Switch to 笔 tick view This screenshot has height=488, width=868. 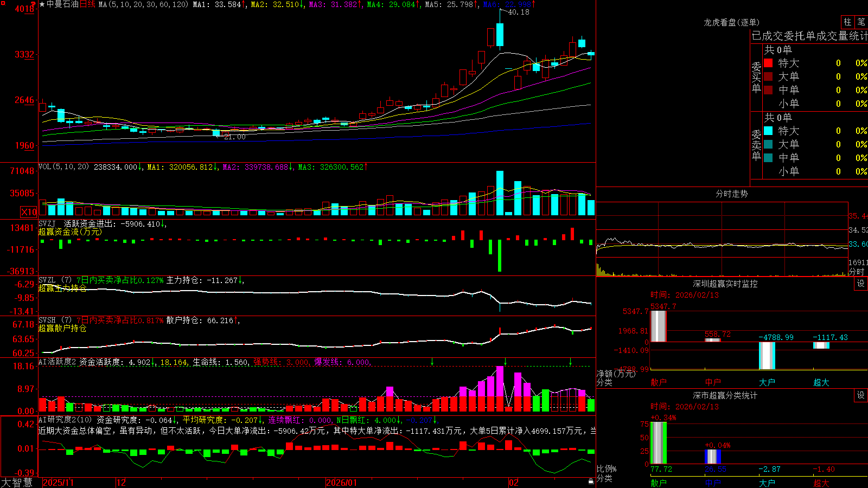[861, 22]
